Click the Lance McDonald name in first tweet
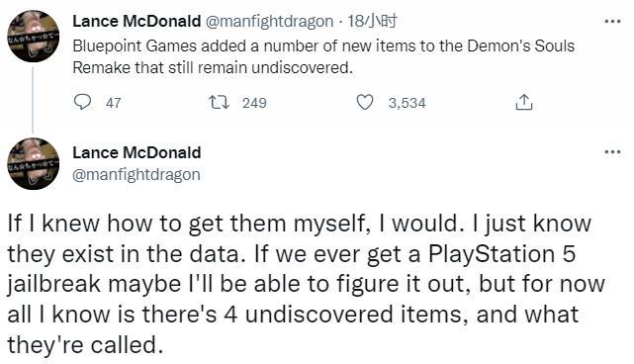 tap(136, 21)
